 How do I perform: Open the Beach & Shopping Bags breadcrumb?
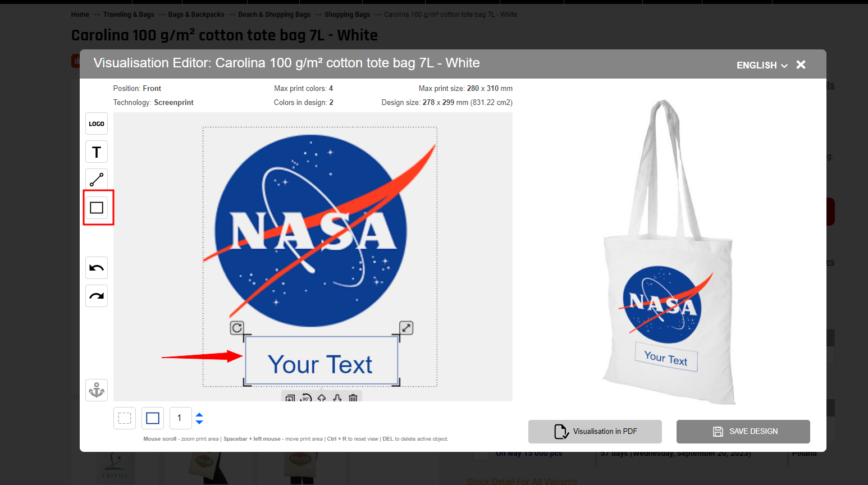pyautogui.click(x=274, y=15)
